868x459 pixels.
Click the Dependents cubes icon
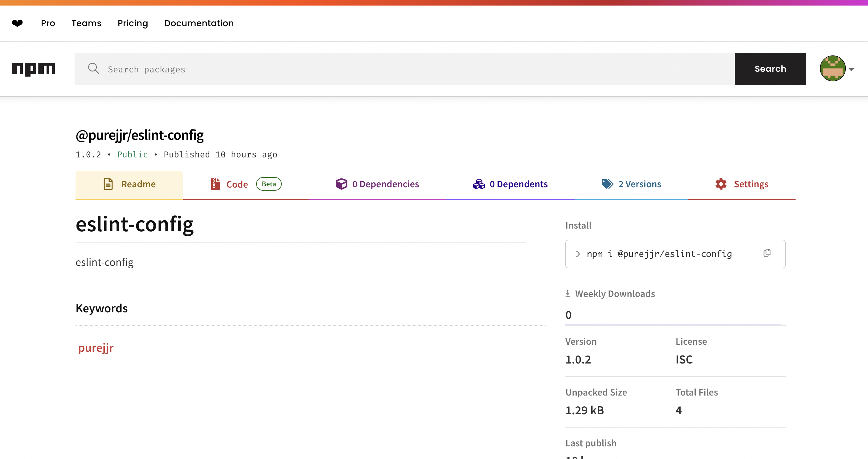(x=478, y=184)
